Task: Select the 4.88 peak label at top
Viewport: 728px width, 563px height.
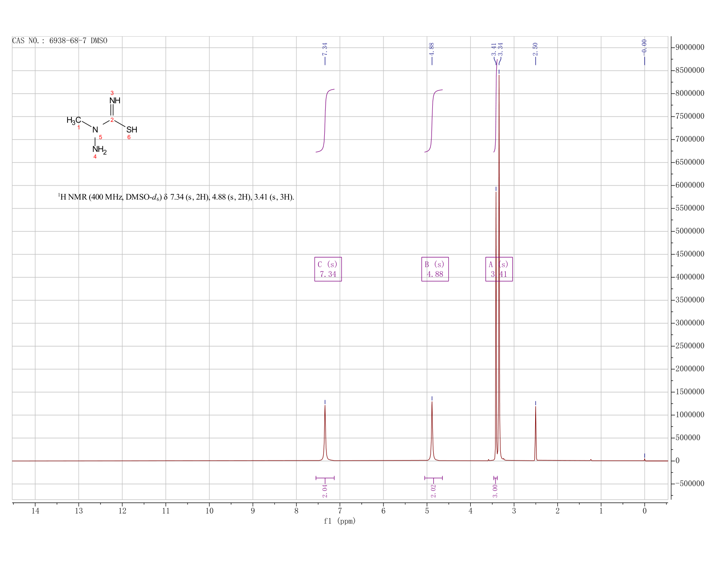Action: click(x=432, y=49)
